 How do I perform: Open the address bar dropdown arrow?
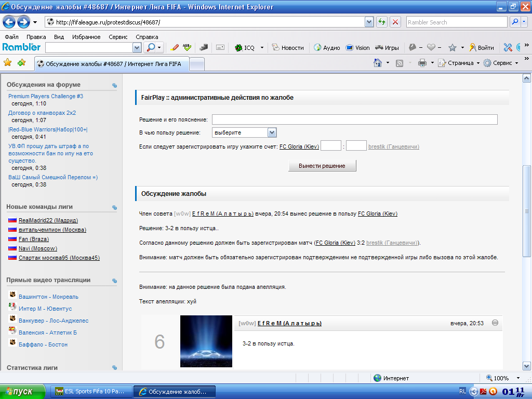click(x=369, y=22)
